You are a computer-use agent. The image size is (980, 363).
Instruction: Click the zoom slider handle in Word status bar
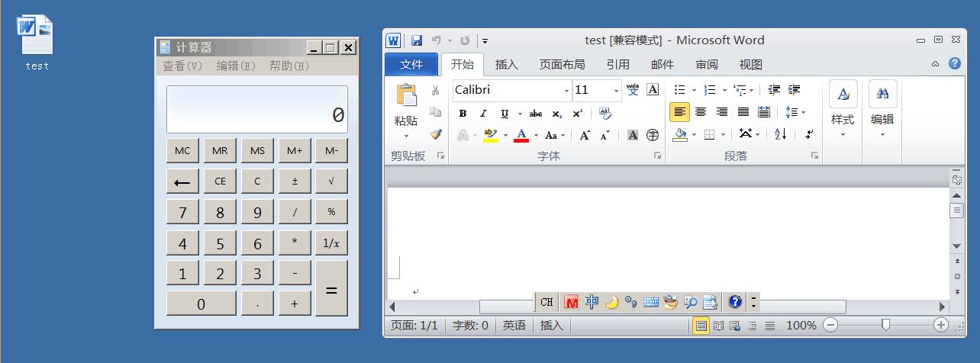pyautogui.click(x=885, y=326)
